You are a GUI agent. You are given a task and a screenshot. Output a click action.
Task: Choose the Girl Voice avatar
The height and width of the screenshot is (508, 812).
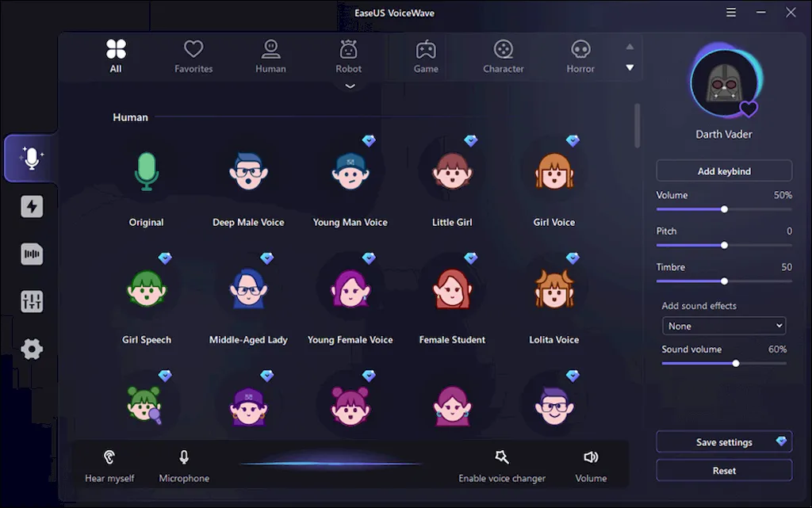coord(554,171)
